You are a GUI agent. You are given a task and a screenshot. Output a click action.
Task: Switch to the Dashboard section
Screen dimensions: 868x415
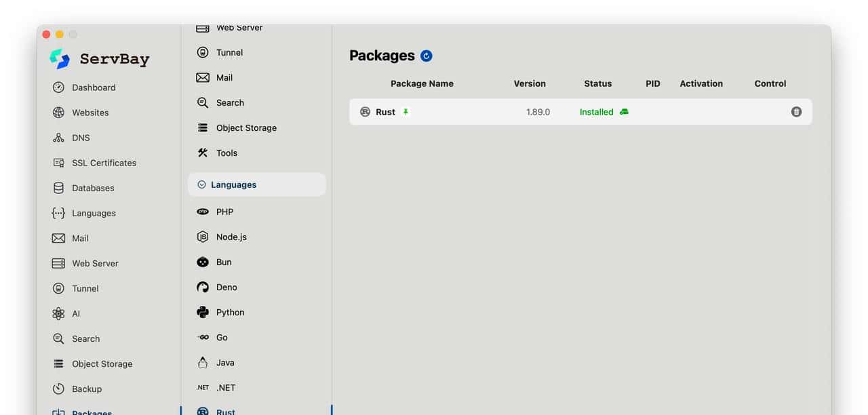click(94, 87)
